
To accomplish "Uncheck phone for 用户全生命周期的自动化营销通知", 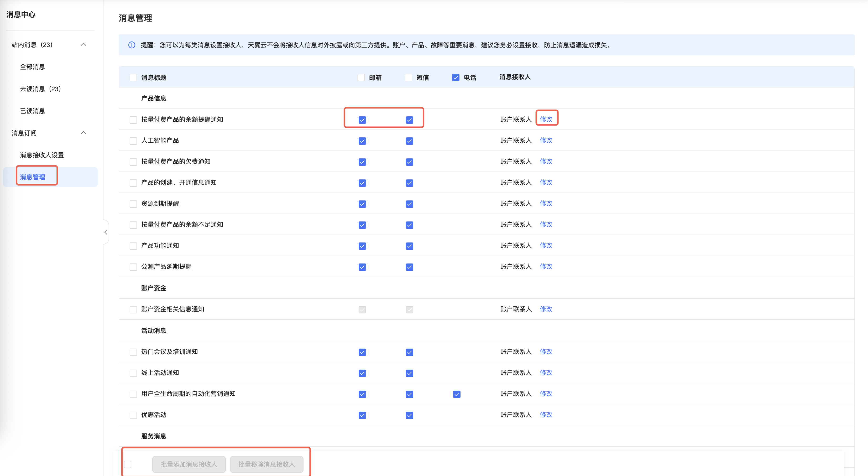I will [x=457, y=394].
